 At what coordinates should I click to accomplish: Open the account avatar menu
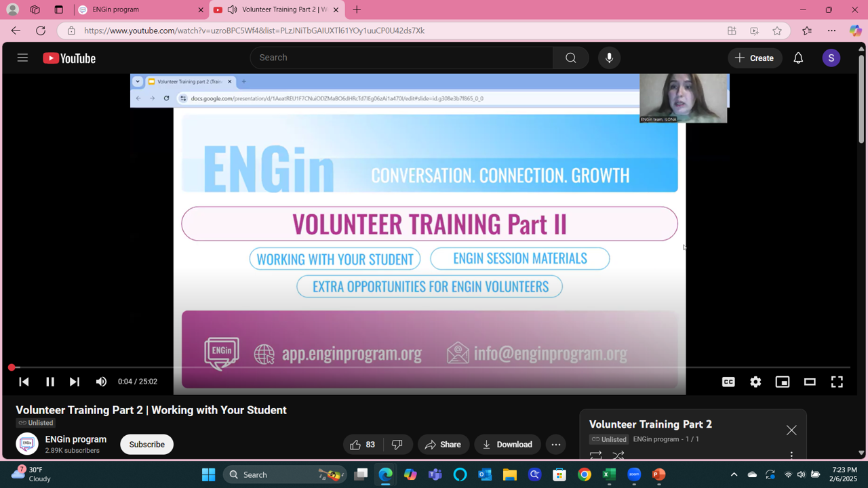(831, 58)
